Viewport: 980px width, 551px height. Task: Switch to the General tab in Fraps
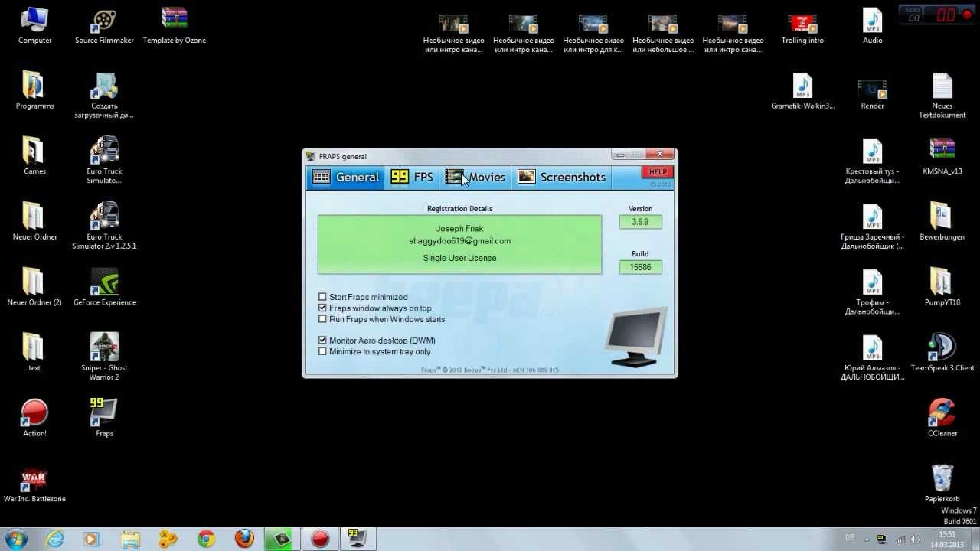(x=345, y=177)
